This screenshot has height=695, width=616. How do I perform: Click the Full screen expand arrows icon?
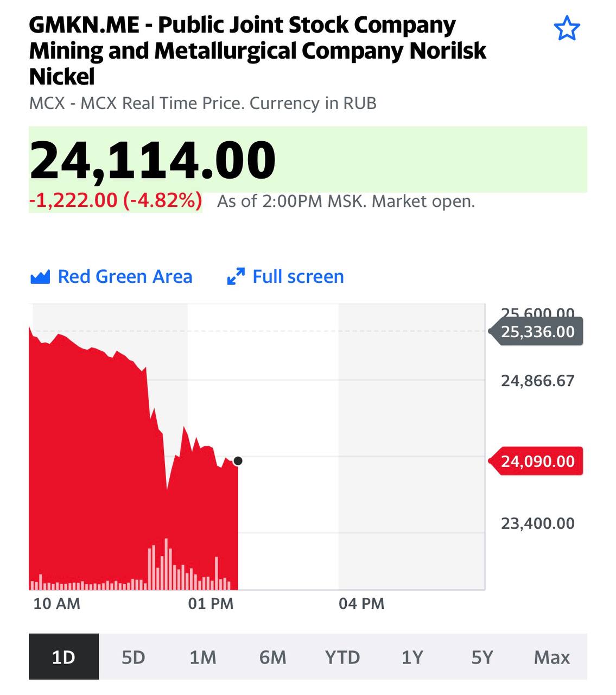[x=236, y=277]
